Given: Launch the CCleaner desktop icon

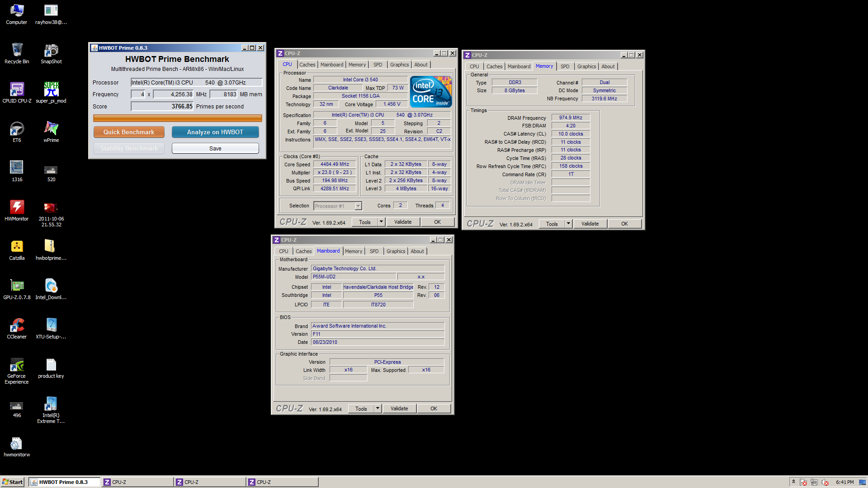Looking at the screenshot, I should coord(17,328).
